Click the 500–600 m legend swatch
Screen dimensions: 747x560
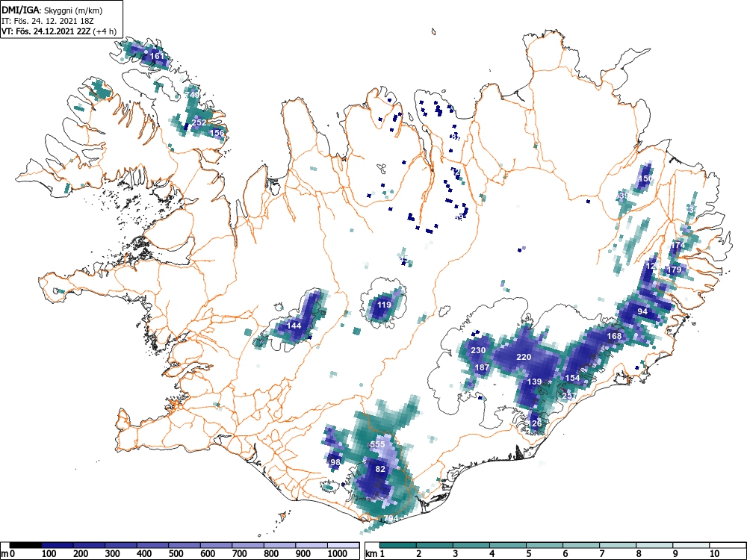(185, 545)
